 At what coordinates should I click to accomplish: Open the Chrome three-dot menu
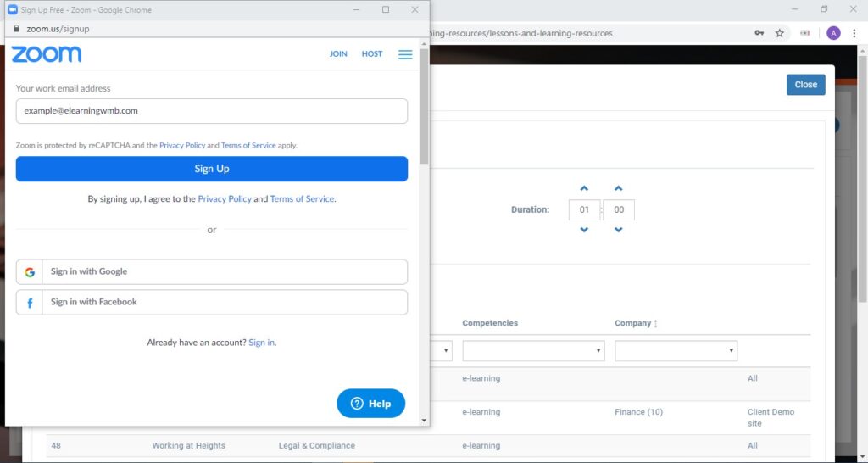tap(854, 33)
